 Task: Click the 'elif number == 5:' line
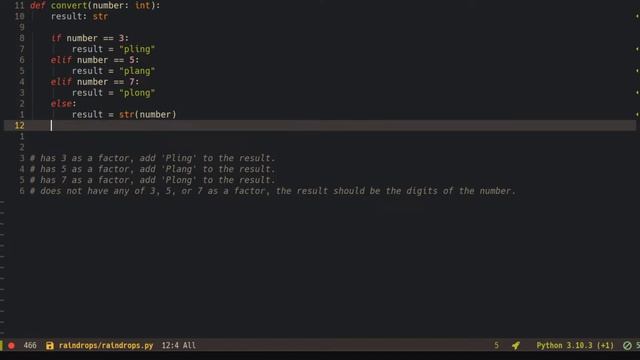[x=95, y=60]
